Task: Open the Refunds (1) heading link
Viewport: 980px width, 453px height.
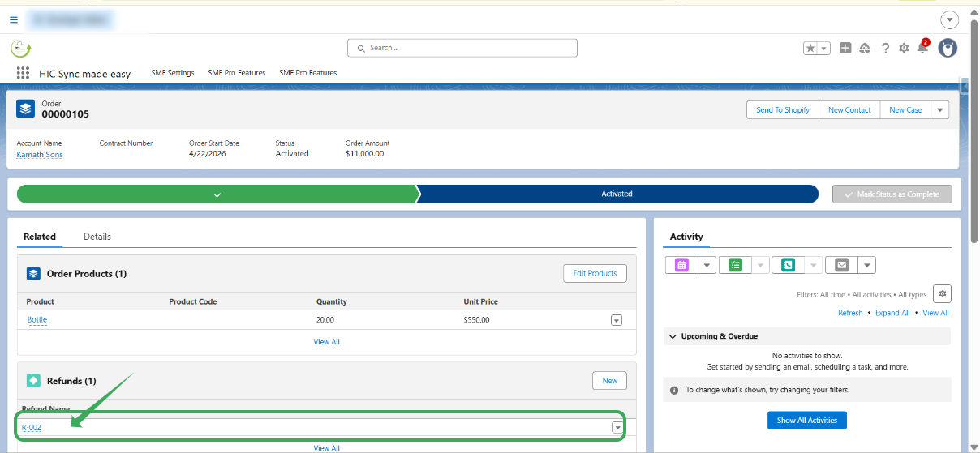Action: 71,381
